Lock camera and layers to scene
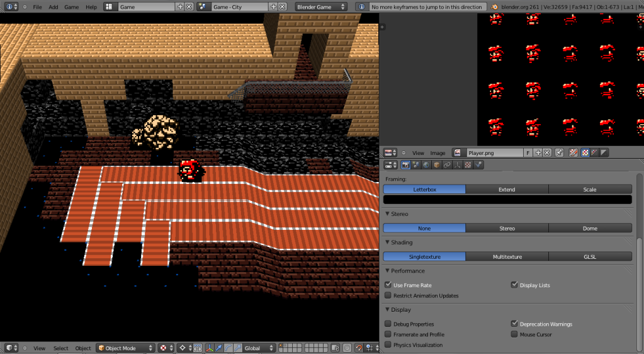644x354 pixels. (x=335, y=348)
